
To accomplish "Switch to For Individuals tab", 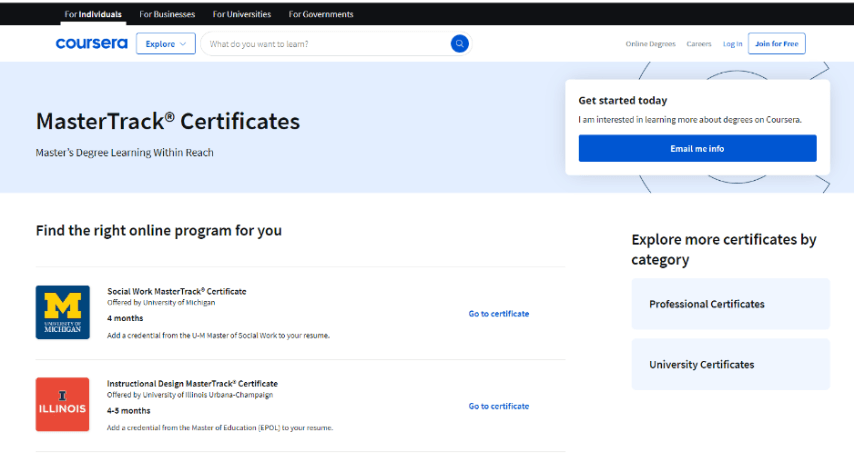I will pos(93,14).
